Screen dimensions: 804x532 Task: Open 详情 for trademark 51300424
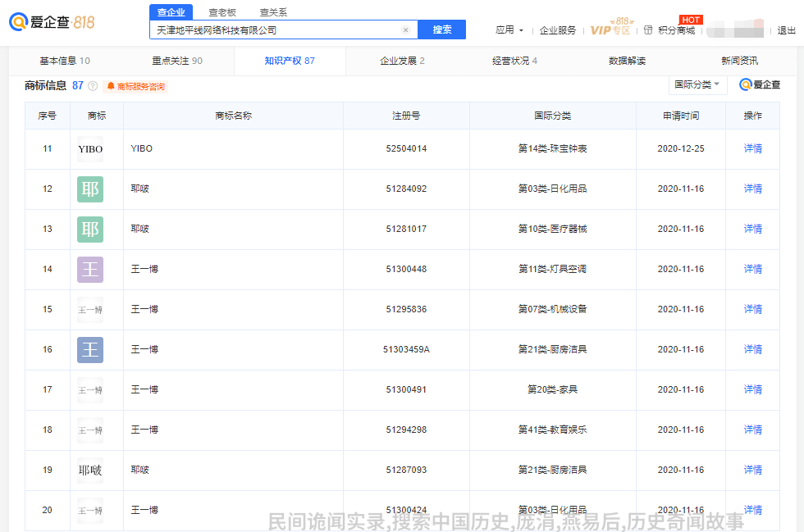[x=753, y=510]
